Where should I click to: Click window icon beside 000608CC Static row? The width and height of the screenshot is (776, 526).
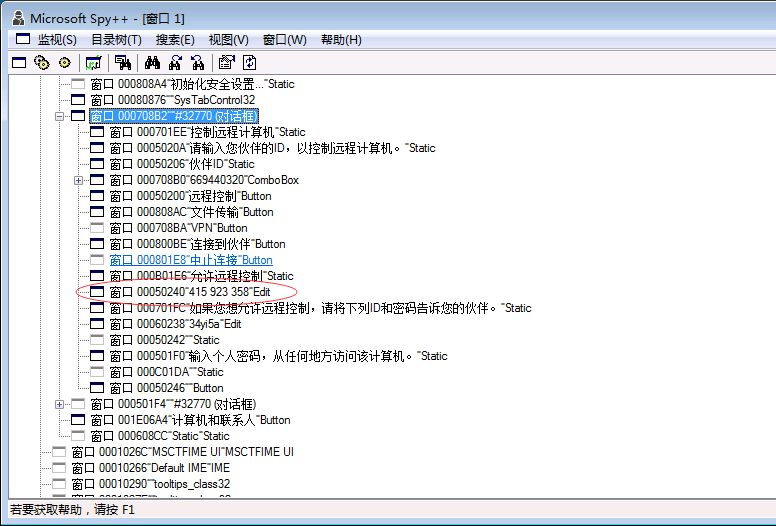(78, 436)
